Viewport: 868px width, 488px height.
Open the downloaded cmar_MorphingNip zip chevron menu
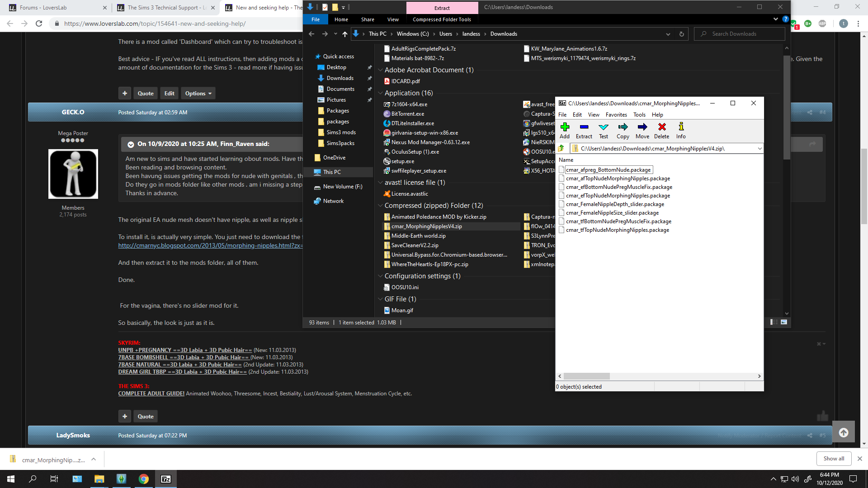click(x=94, y=460)
